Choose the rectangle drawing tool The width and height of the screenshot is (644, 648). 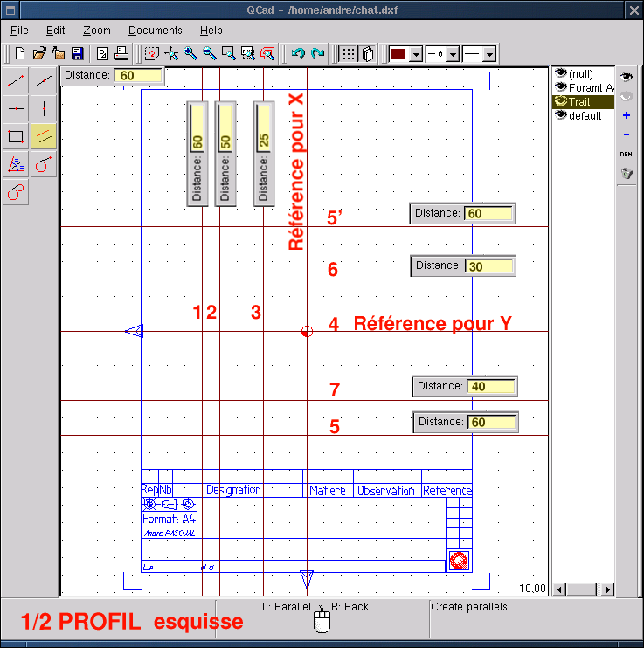[x=16, y=136]
